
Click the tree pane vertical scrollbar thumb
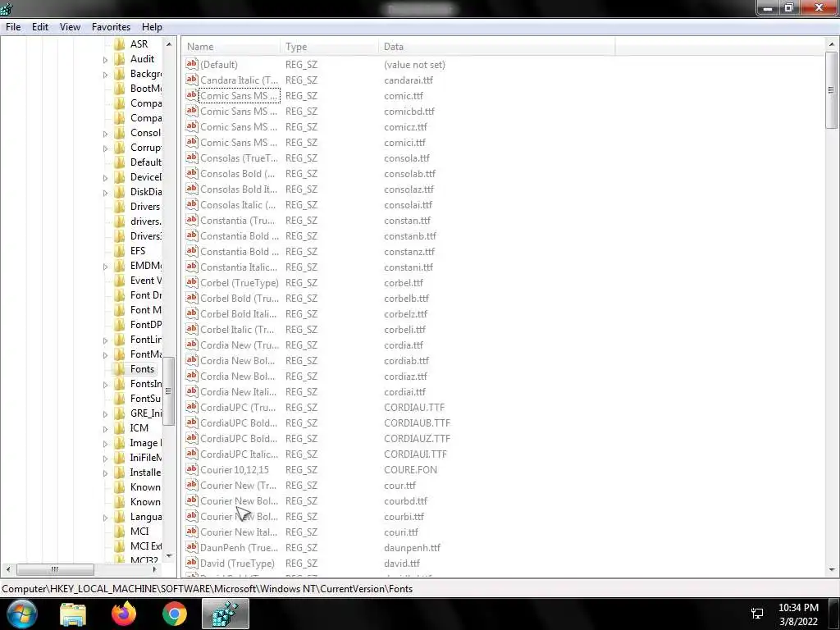tap(169, 391)
